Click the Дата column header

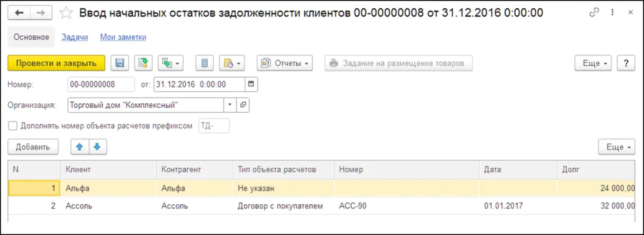(518, 169)
